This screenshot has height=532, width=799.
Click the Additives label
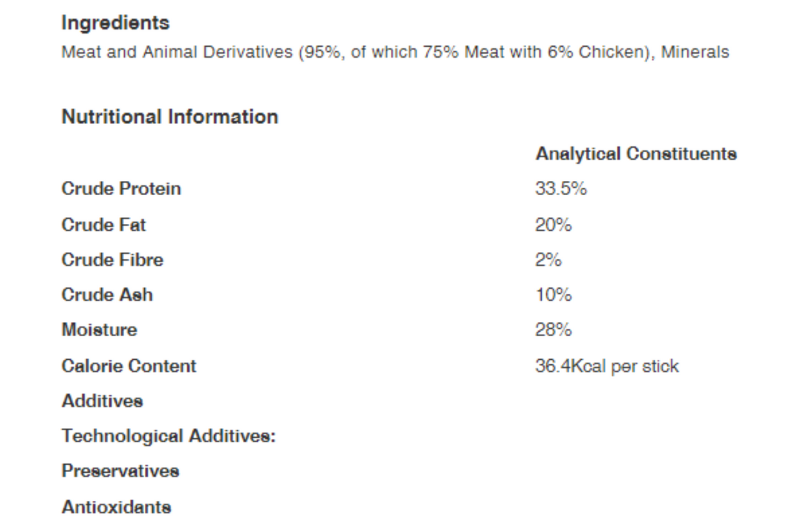(x=102, y=402)
